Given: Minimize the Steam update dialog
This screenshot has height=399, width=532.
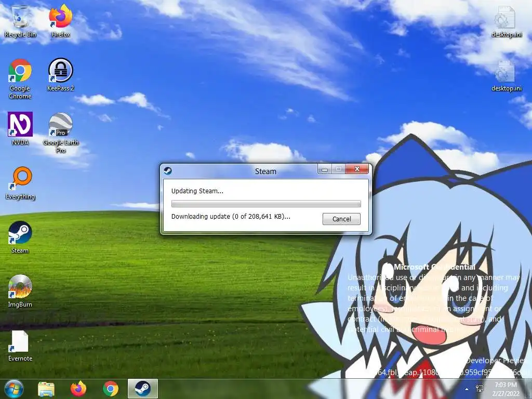Looking at the screenshot, I should (x=325, y=169).
